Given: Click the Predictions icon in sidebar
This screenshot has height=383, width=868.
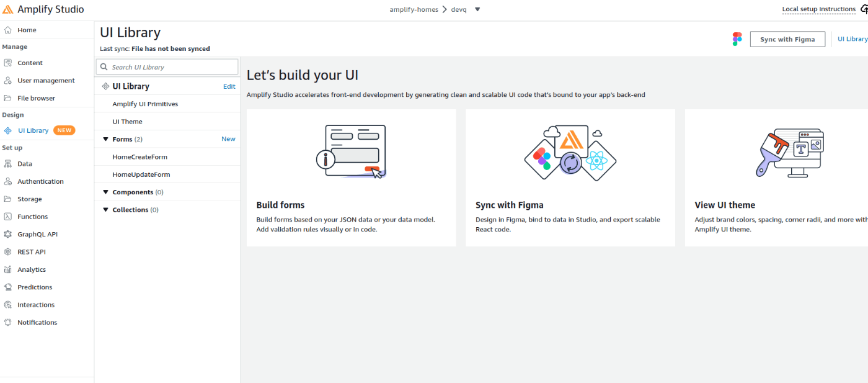Looking at the screenshot, I should [x=7, y=287].
